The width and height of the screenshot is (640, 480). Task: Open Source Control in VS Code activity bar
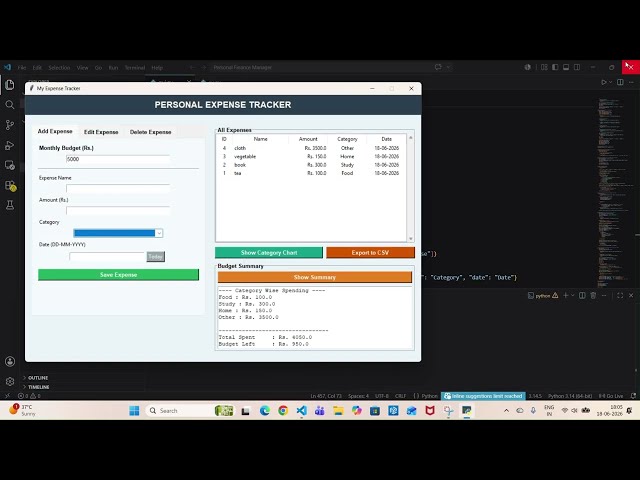click(10, 125)
